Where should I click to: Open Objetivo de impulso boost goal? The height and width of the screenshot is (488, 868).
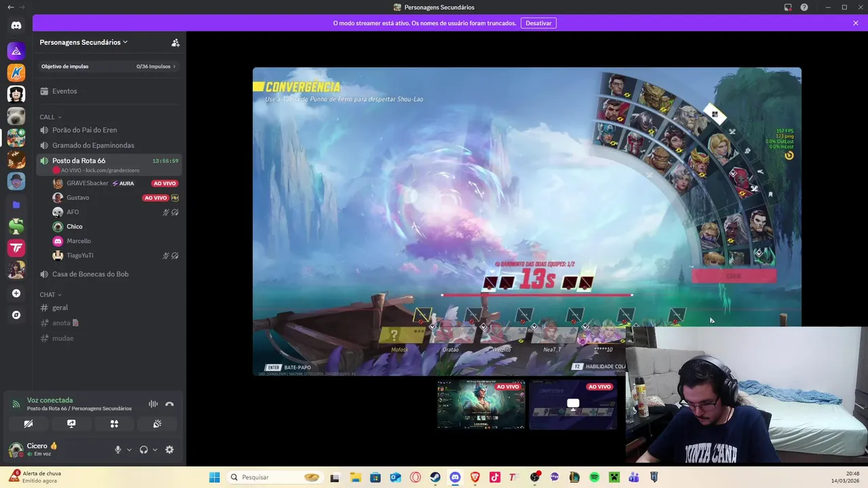(x=108, y=66)
